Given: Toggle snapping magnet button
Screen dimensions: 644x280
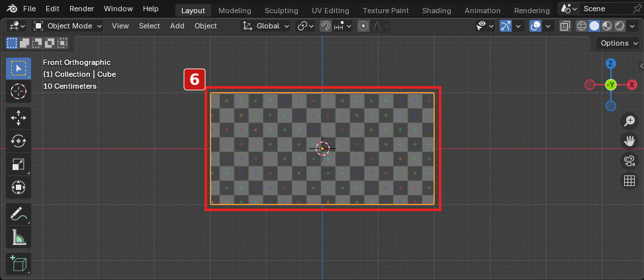Looking at the screenshot, I should point(325,26).
